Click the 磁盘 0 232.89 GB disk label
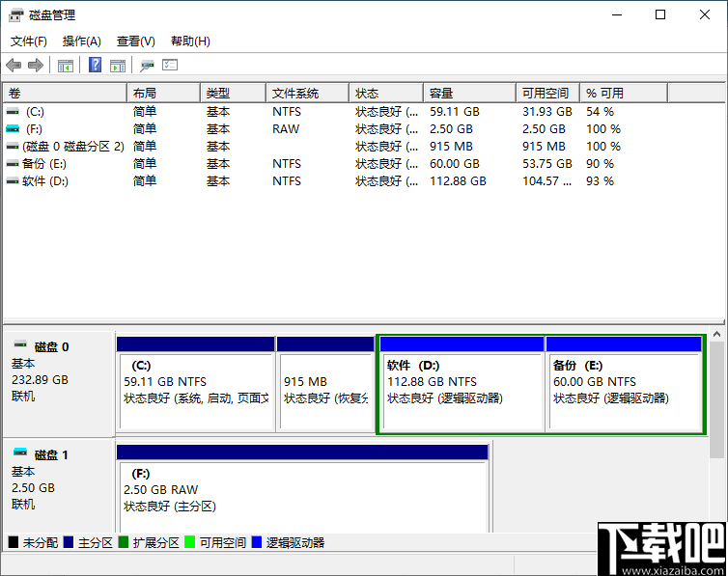728x576 pixels. (59, 384)
